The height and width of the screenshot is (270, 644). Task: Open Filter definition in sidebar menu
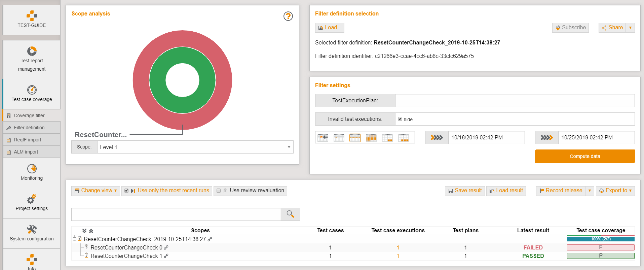[x=29, y=128]
